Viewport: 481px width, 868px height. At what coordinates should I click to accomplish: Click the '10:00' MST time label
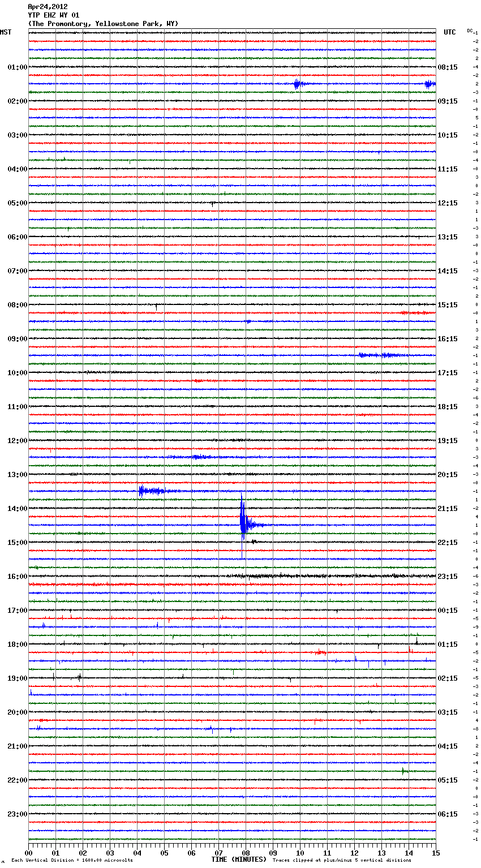17,373
